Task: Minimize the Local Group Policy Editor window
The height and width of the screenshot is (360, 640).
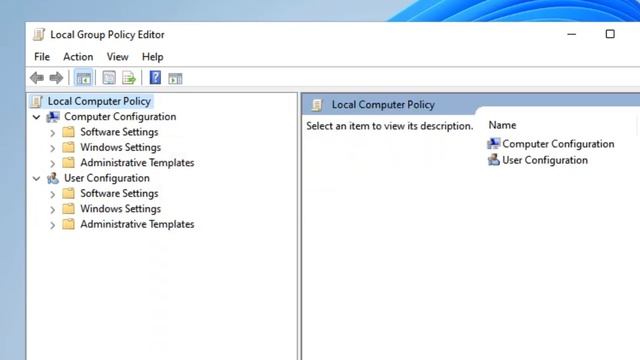Action: pos(571,35)
